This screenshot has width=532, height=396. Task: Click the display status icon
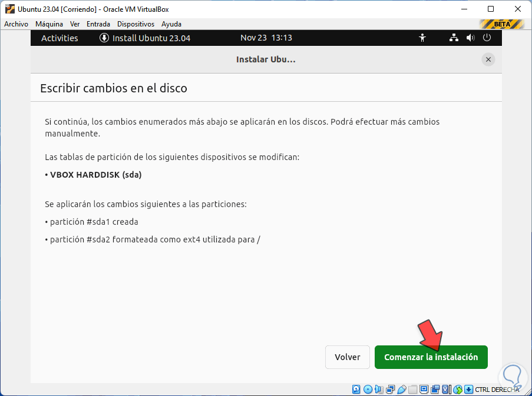pos(424,389)
